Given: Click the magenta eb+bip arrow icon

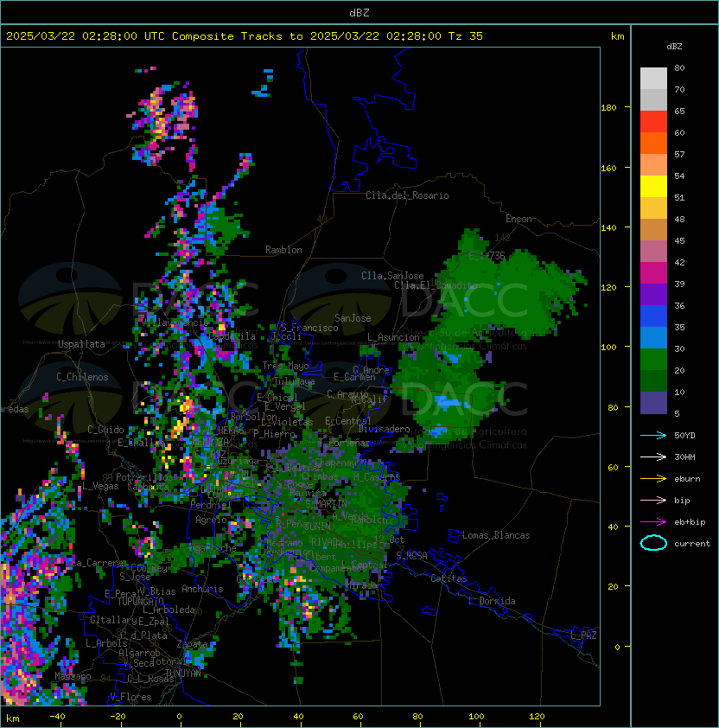Looking at the screenshot, I should (x=653, y=522).
